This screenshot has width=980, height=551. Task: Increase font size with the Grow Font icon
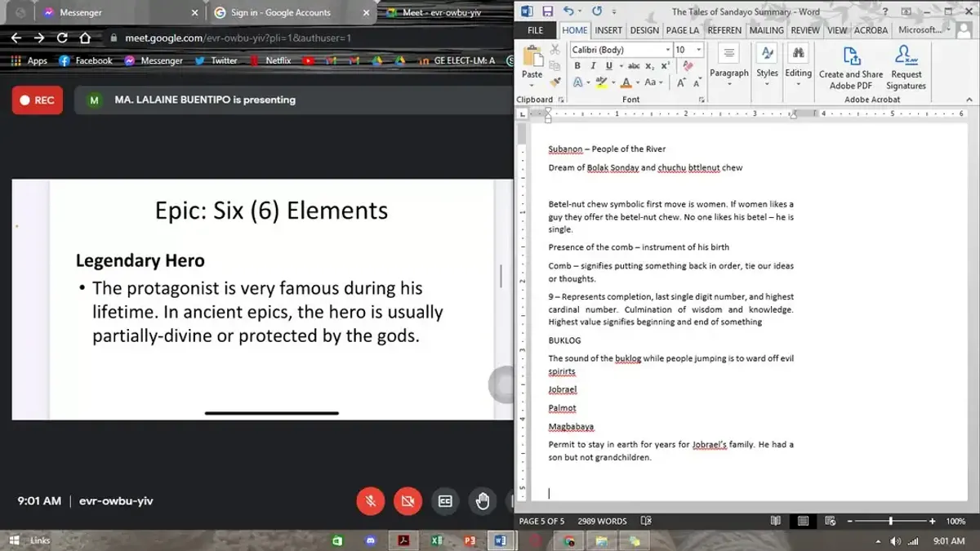pos(682,82)
